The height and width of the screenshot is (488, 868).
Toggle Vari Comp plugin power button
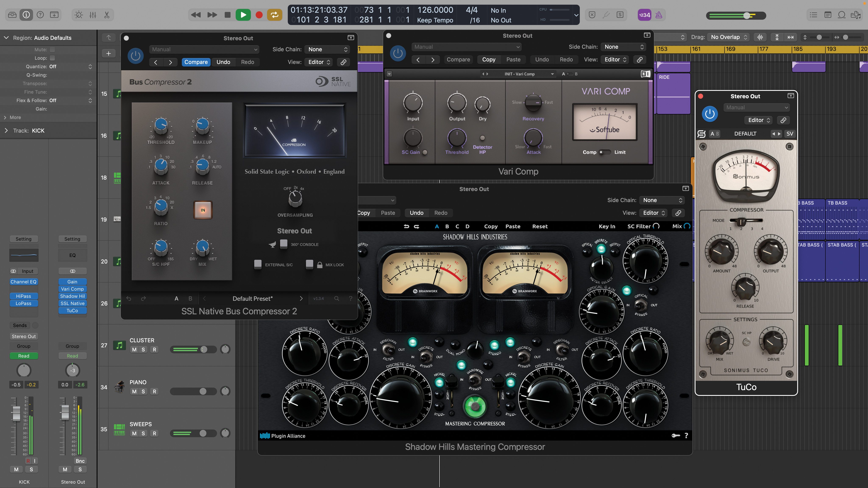pos(398,53)
